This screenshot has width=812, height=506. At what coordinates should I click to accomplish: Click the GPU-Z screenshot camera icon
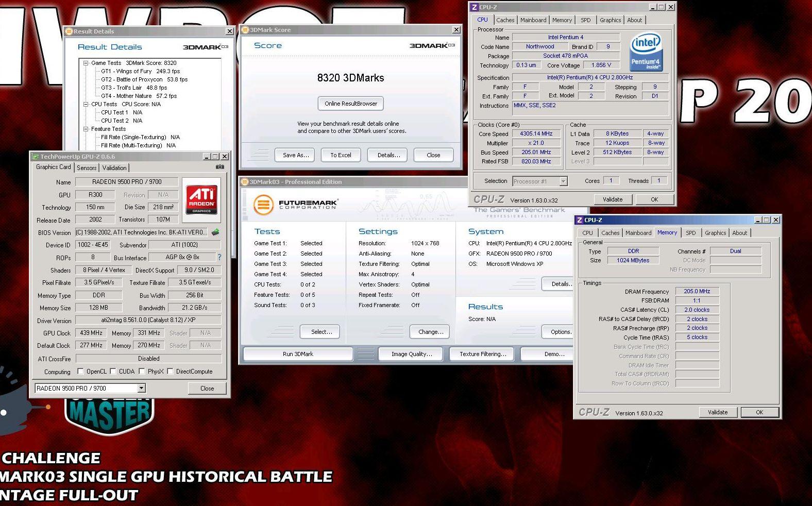pos(220,167)
